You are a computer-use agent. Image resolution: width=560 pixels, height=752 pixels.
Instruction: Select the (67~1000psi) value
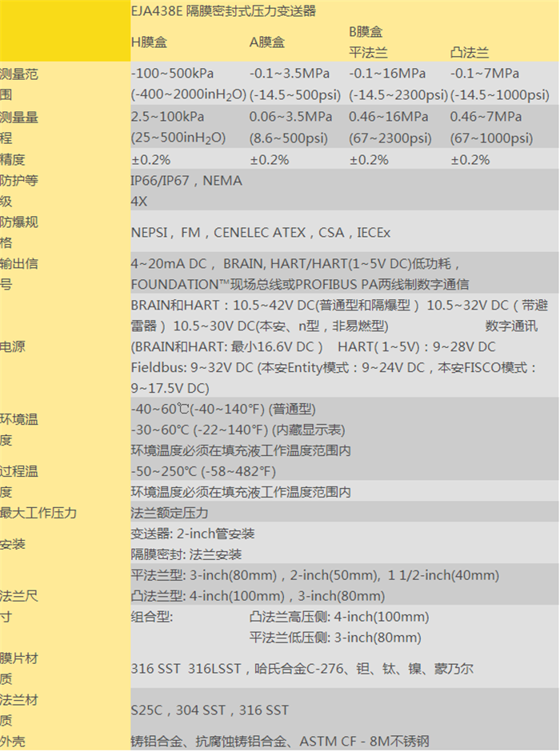491,138
